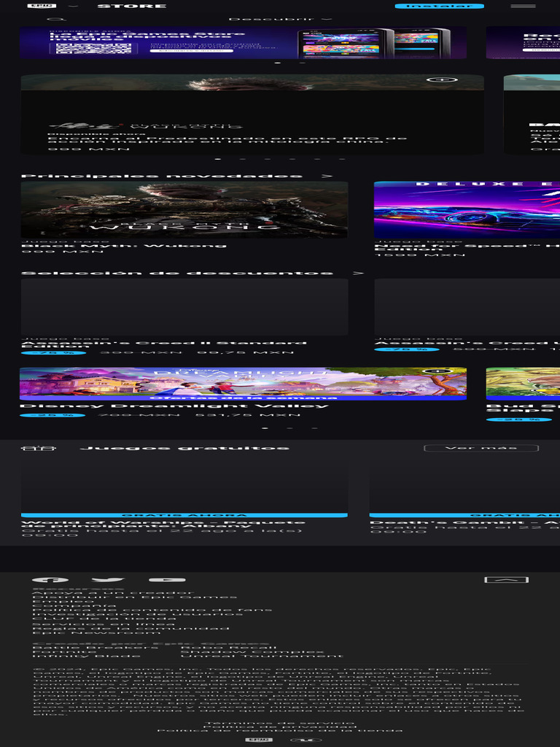Click the back-to-top arrow button

pyautogui.click(x=507, y=580)
